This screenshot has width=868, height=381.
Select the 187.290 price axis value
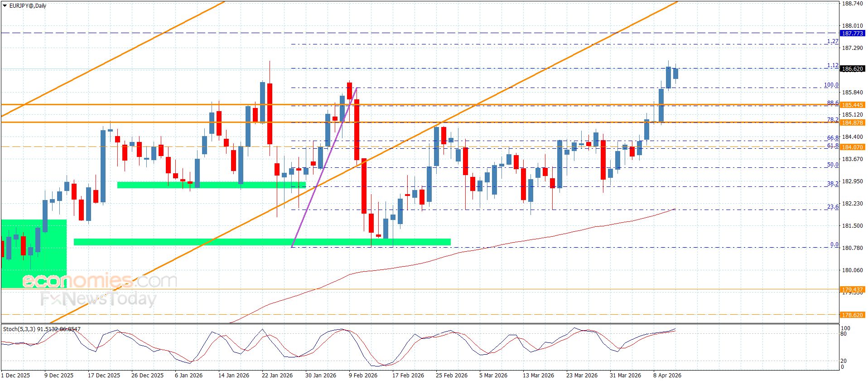[852, 48]
